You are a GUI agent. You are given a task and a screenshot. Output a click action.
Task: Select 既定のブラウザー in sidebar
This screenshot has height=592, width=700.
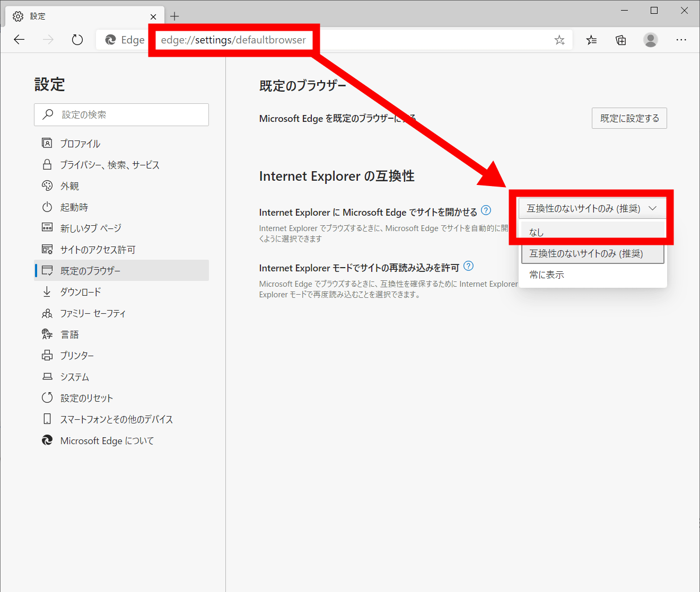[x=121, y=270]
